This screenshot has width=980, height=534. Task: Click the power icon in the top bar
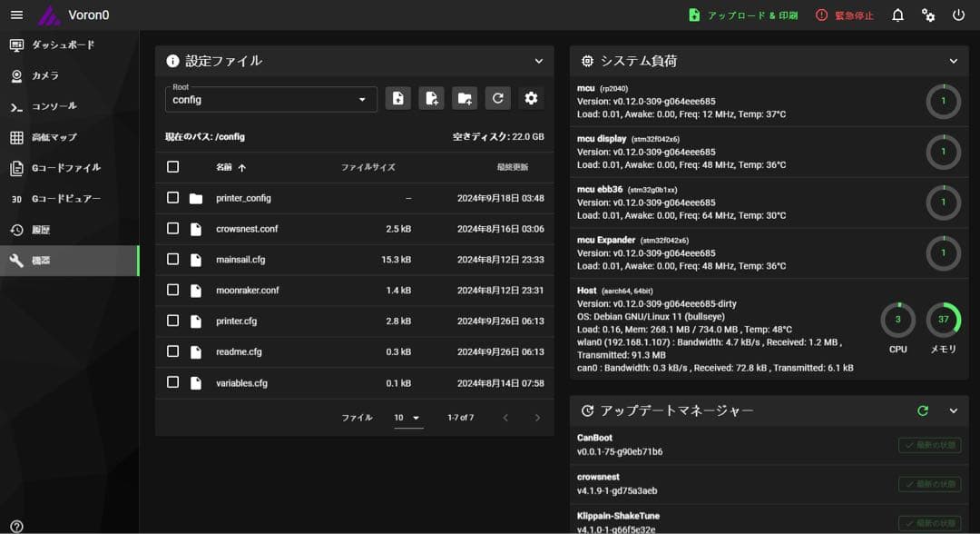958,15
